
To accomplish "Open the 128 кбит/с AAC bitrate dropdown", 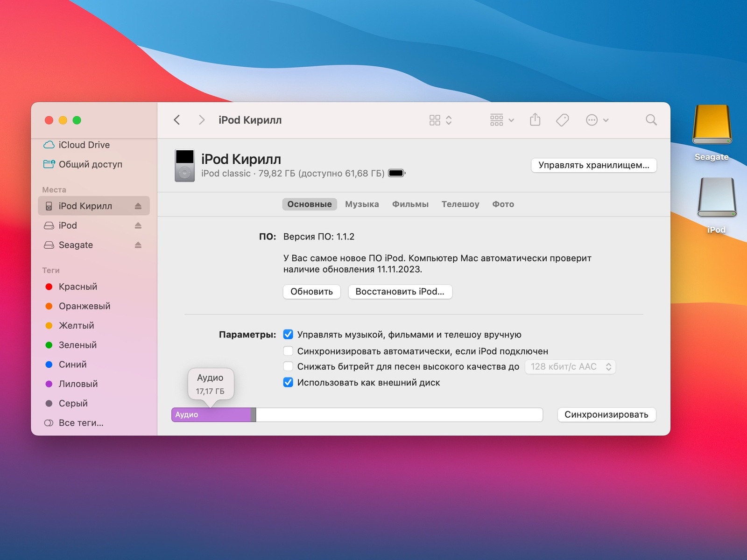I will click(571, 367).
